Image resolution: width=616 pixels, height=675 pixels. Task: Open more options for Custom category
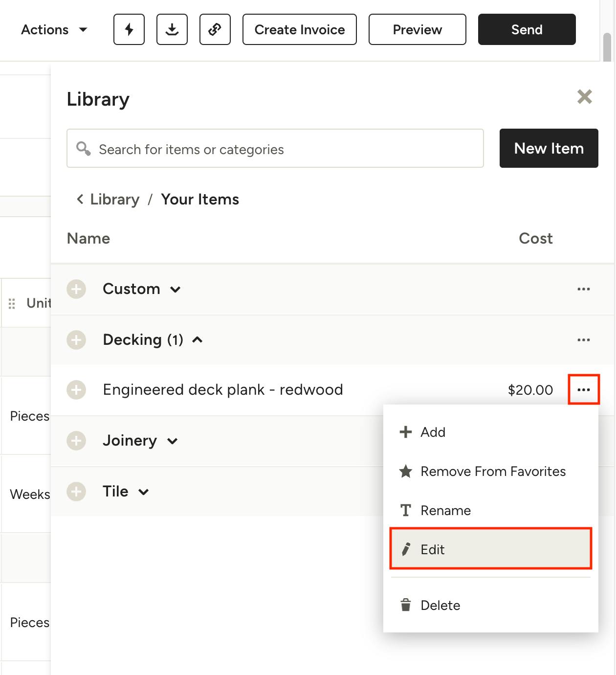(x=583, y=289)
